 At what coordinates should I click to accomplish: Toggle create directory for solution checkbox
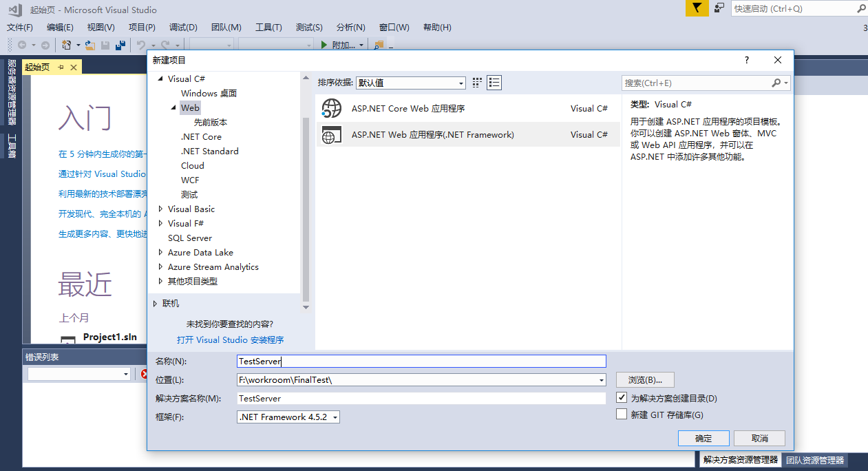click(x=622, y=398)
